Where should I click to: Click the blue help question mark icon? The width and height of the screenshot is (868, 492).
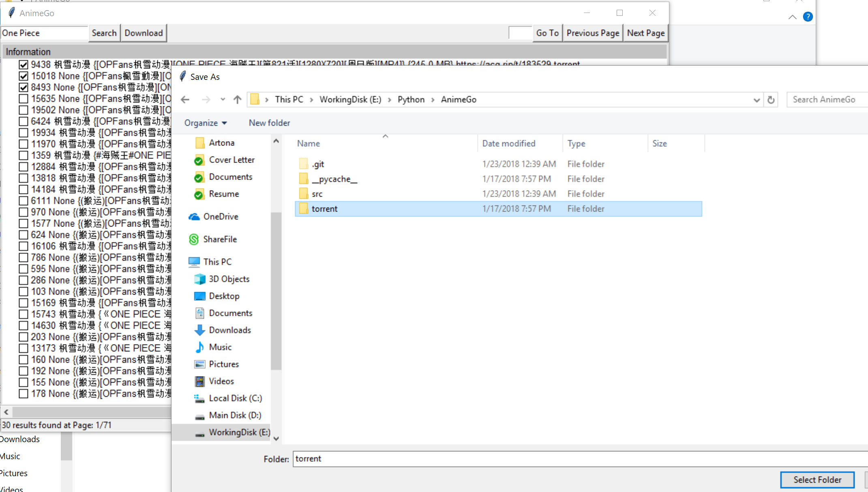(808, 17)
